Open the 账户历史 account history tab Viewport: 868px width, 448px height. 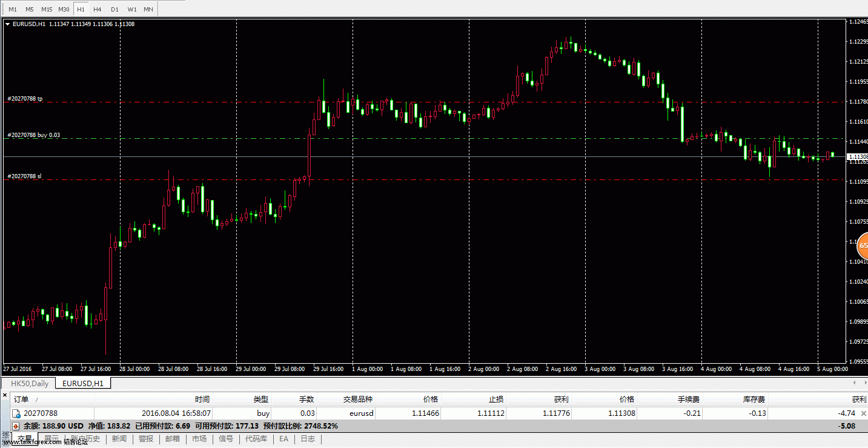[x=85, y=438]
